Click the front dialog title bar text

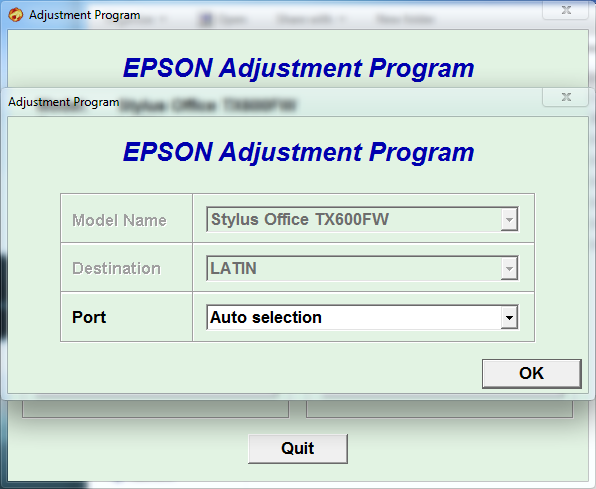click(64, 102)
